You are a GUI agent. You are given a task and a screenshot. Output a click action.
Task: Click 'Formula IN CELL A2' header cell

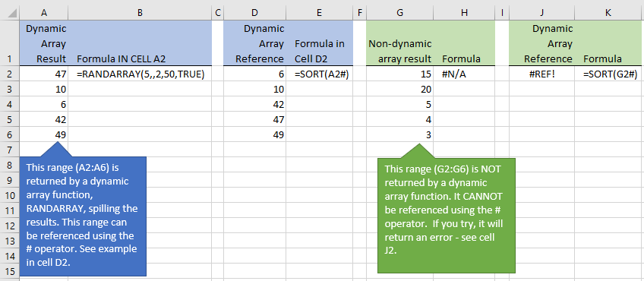pos(140,43)
